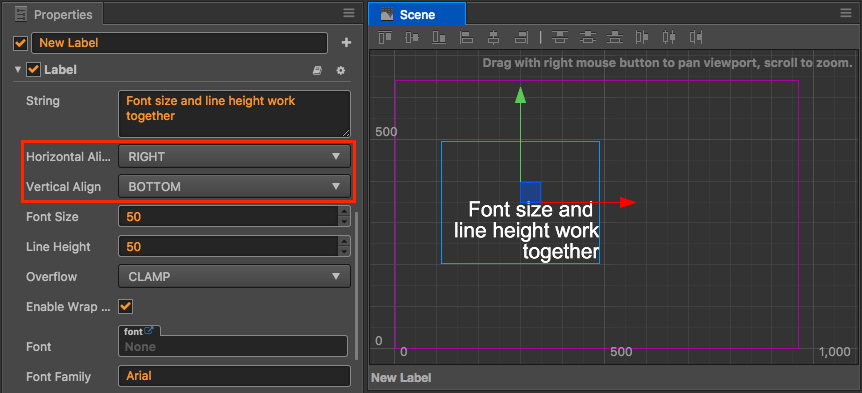The width and height of the screenshot is (862, 393).
Task: Click the distribute top edges icon
Action: [560, 37]
